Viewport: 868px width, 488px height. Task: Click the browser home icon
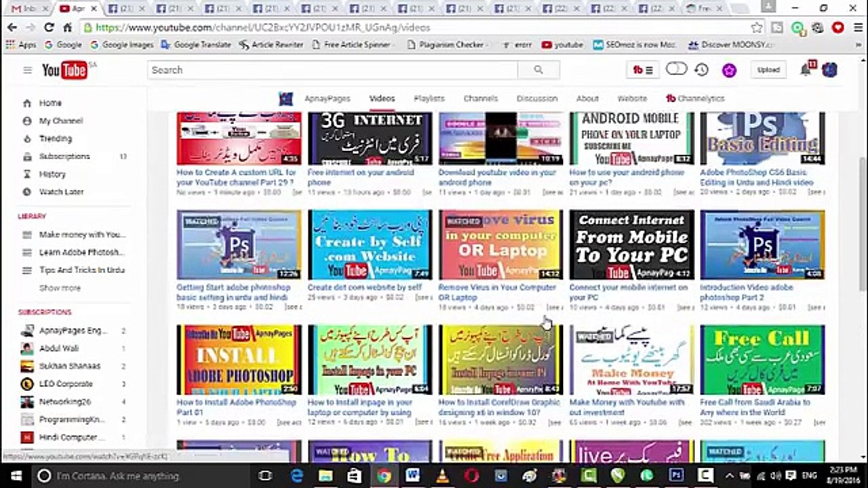pyautogui.click(x=67, y=28)
